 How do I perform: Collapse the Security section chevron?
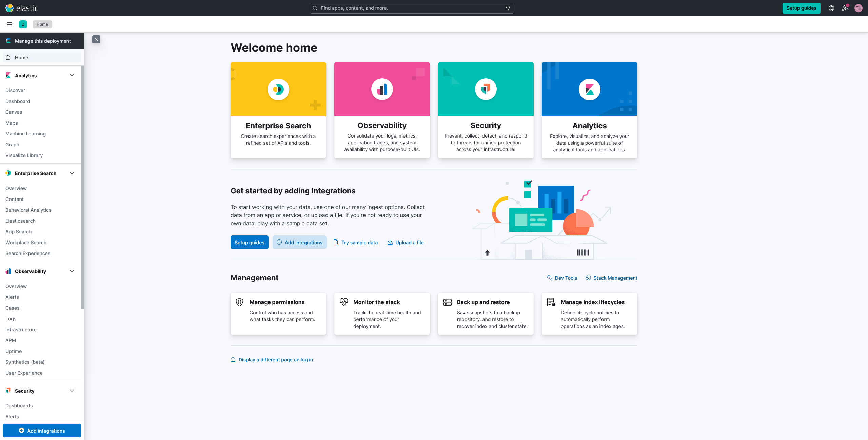(72, 391)
